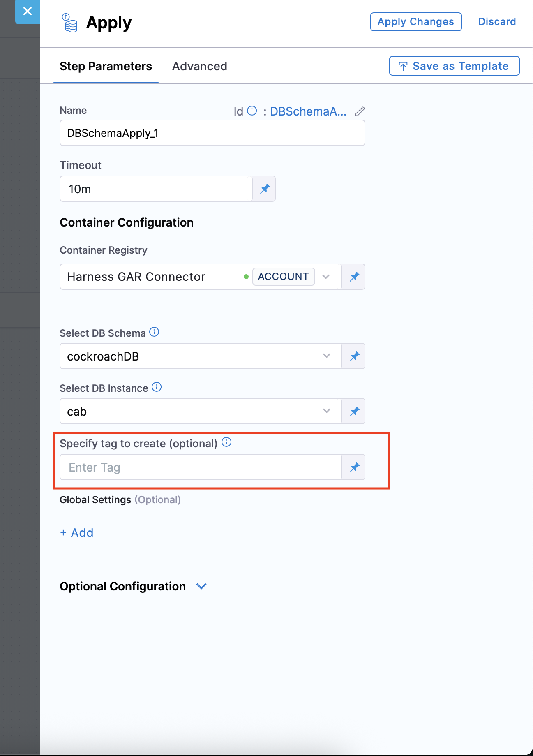This screenshot has height=756, width=533.
Task: Click the pin icon beside Select DB Schema
Action: tap(354, 356)
